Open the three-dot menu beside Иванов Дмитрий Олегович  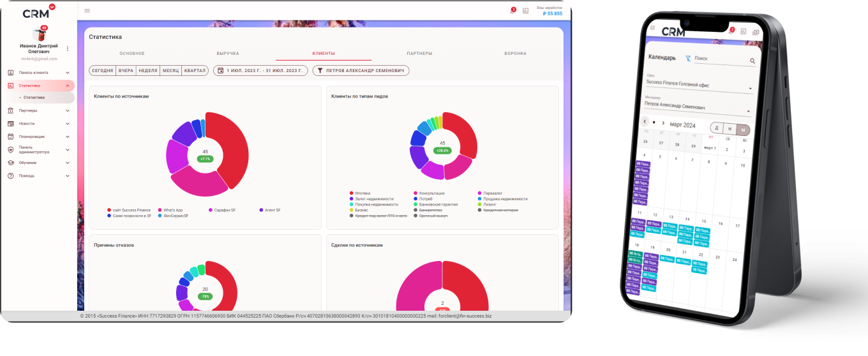[x=68, y=48]
